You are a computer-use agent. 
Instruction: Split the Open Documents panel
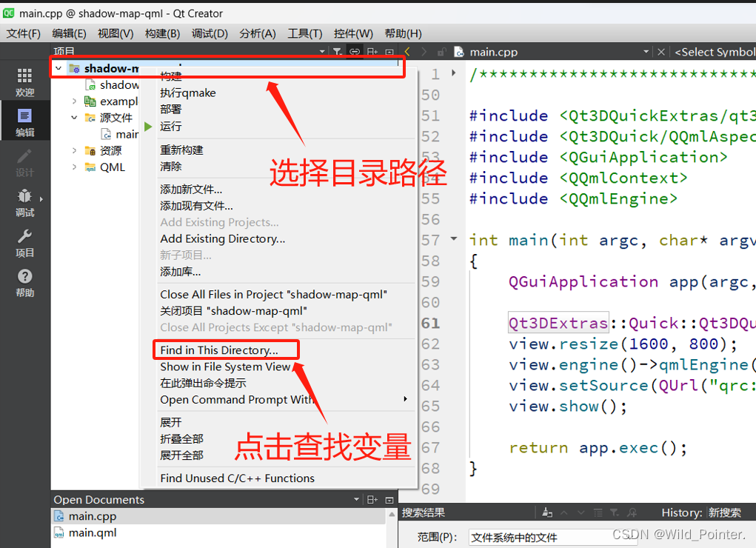[x=372, y=500]
